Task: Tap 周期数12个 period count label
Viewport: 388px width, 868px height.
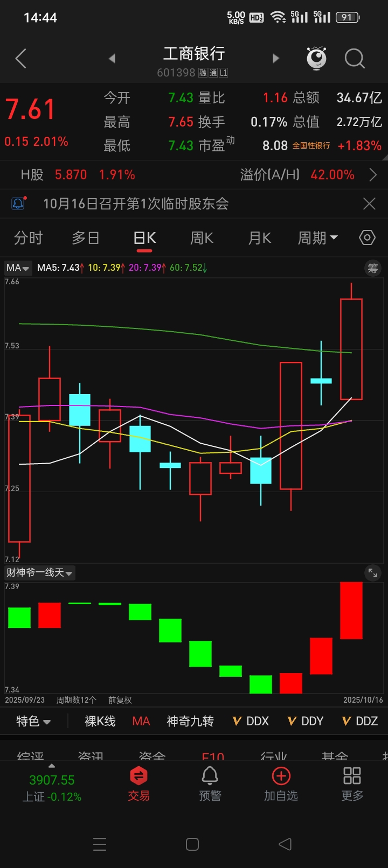Action: pyautogui.click(x=77, y=700)
